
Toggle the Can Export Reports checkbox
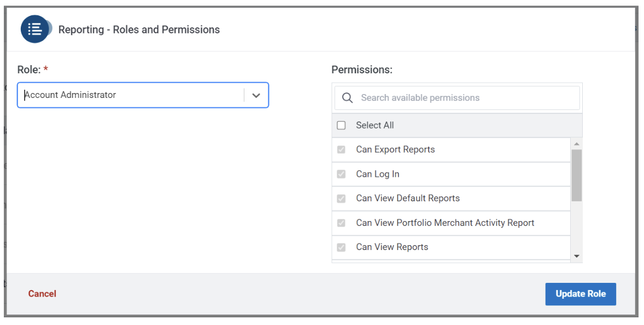(341, 149)
